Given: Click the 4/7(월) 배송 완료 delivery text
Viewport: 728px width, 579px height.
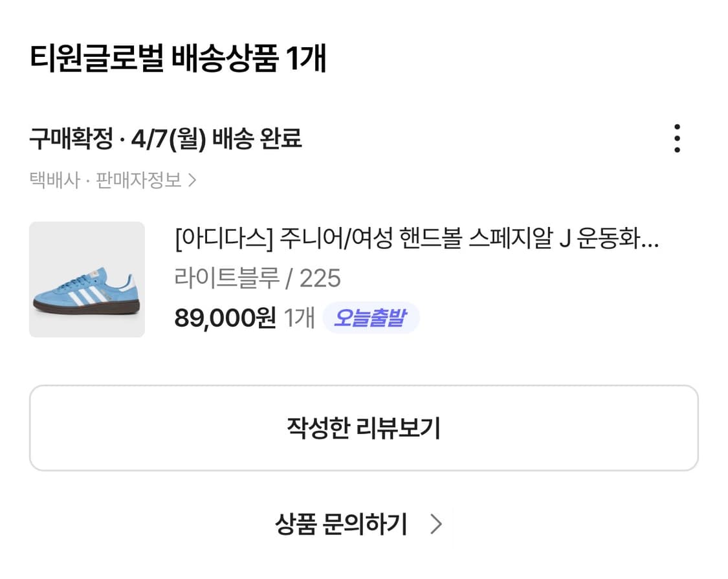Looking at the screenshot, I should coord(216,138).
